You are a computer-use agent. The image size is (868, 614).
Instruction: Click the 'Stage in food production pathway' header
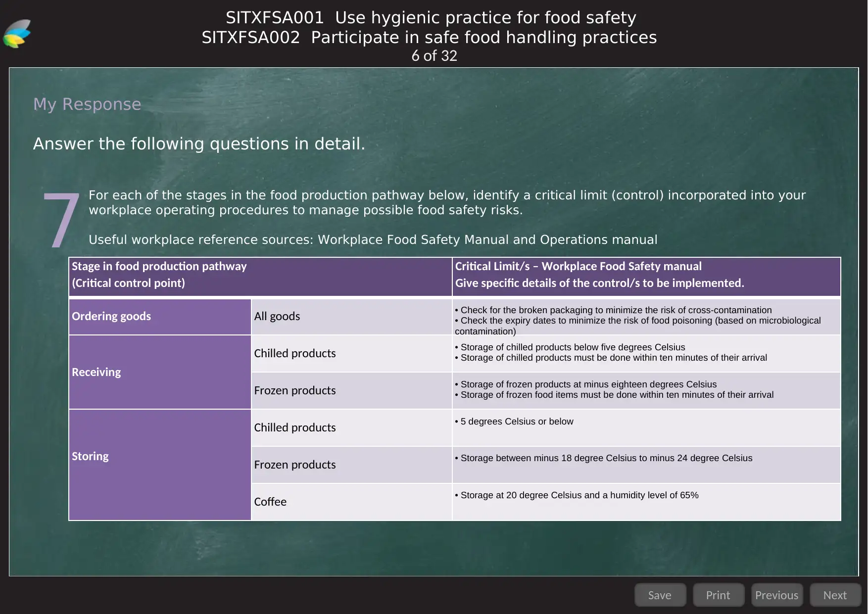260,277
